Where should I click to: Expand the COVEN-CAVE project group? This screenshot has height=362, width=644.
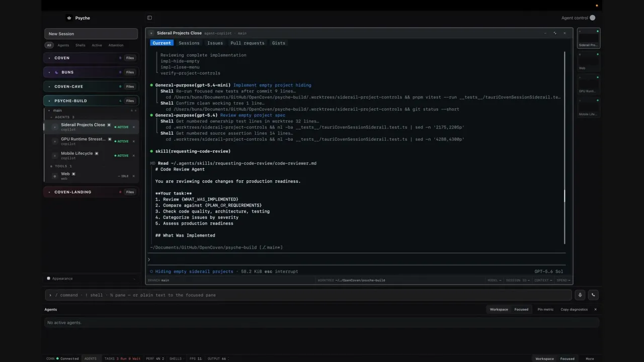[49, 86]
